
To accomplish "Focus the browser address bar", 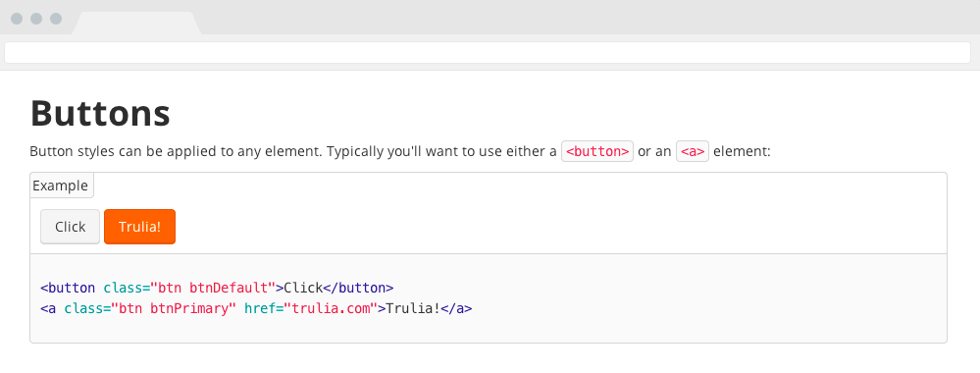I will (488, 53).
